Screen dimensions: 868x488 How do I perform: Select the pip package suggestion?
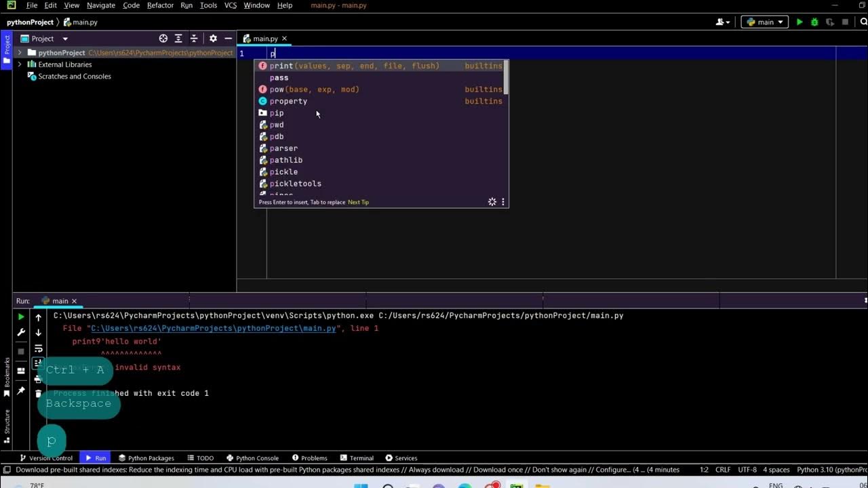coord(381,113)
